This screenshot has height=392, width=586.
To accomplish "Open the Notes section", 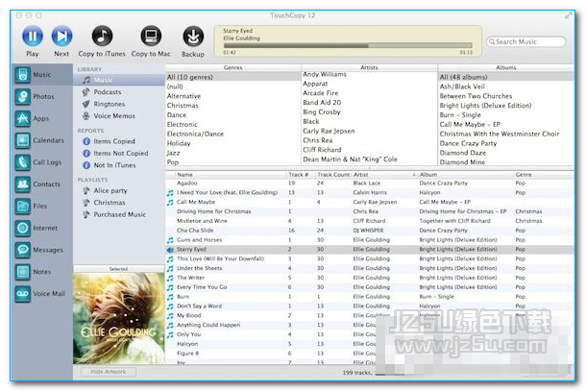I will click(42, 272).
